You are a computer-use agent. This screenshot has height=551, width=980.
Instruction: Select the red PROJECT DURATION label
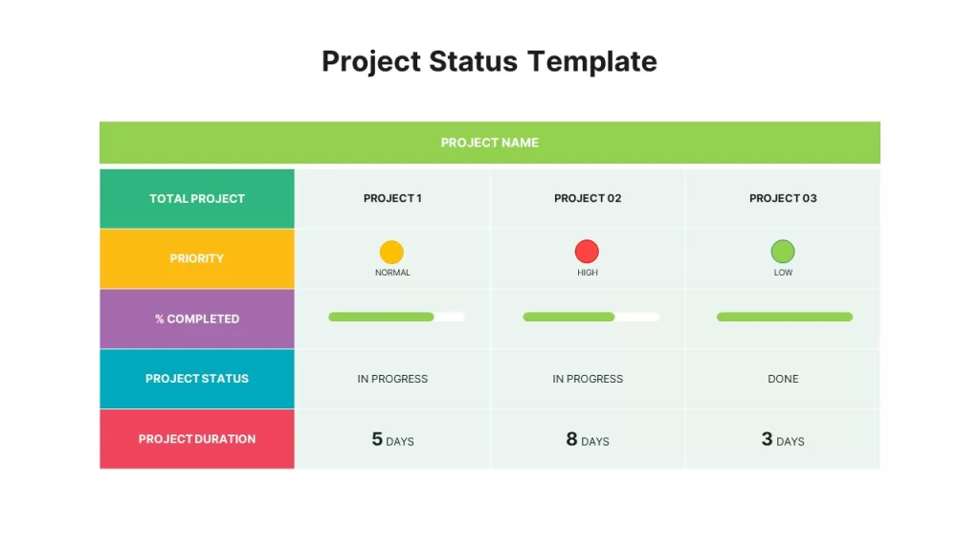pos(197,439)
